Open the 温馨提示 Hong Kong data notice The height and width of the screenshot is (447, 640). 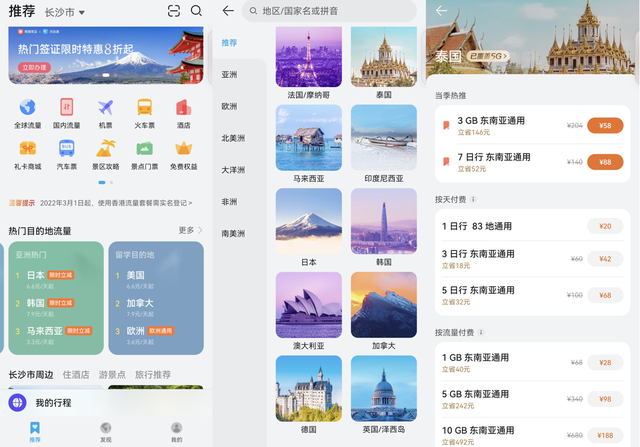pyautogui.click(x=100, y=203)
